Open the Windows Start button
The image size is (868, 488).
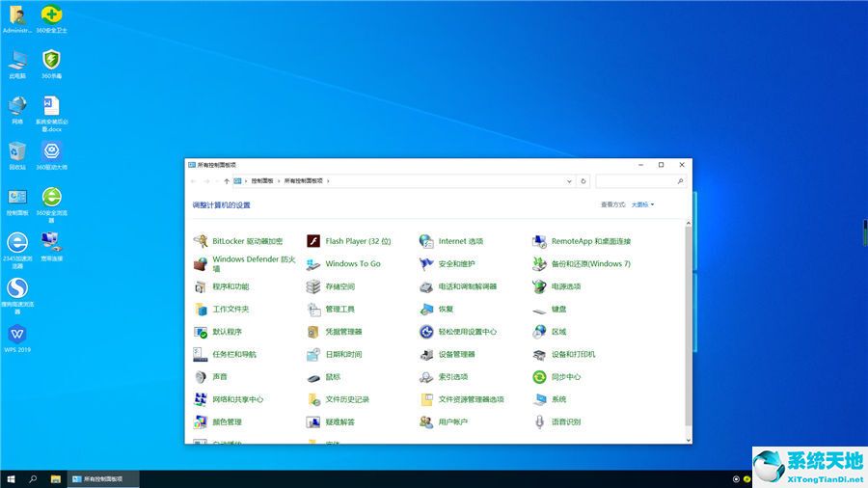(11, 478)
